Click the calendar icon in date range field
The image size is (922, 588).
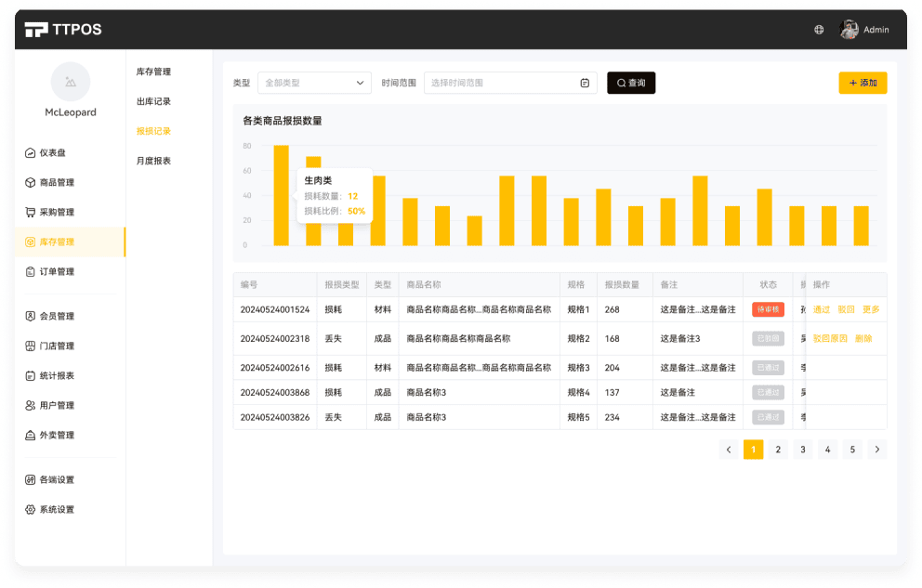pos(585,83)
